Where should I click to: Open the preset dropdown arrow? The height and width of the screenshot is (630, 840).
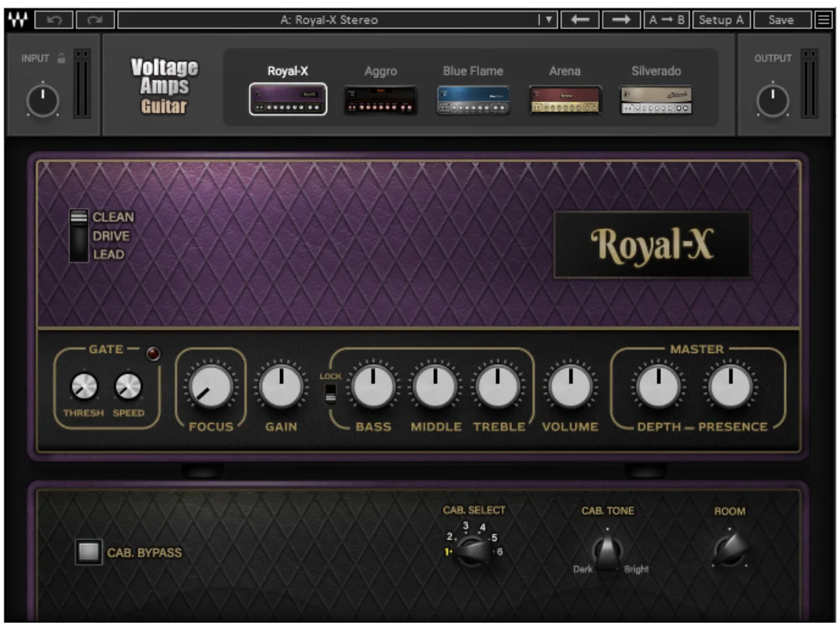coord(549,20)
